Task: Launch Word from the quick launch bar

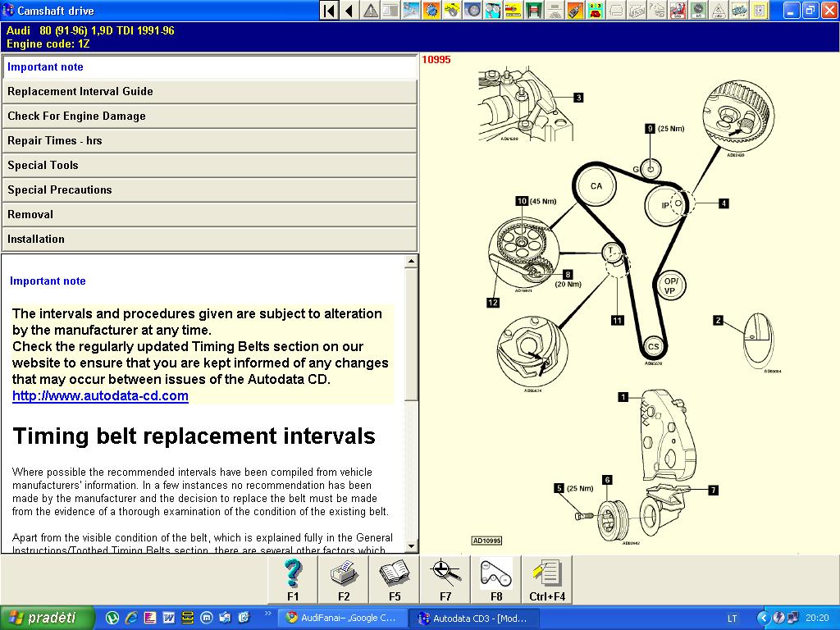Action: tap(169, 619)
